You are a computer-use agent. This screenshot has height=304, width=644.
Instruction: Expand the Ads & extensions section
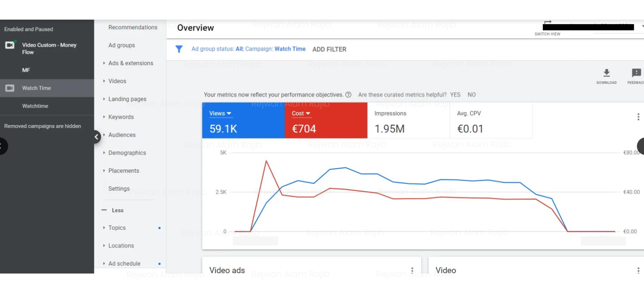point(130,63)
